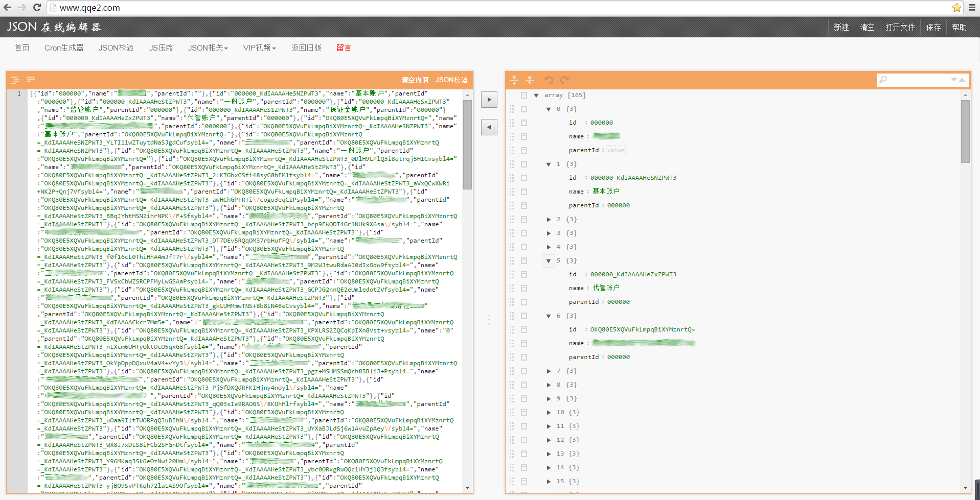980x500 pixels.
Task: Expand tree item 4
Action: (x=549, y=247)
